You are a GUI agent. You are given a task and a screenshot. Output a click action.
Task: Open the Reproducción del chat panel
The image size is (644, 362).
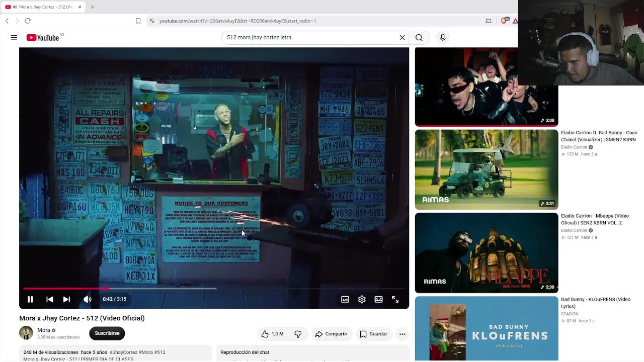pyautogui.click(x=312, y=353)
